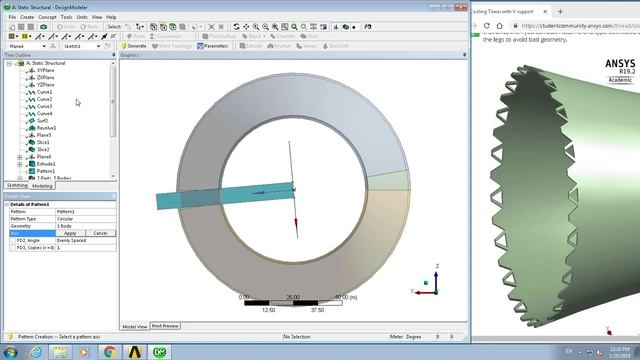Click the browser Home button
640x360 pixels.
tap(500, 26)
